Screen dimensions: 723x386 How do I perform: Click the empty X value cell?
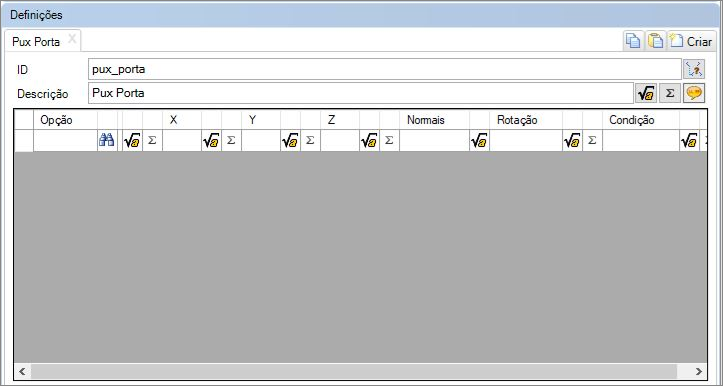pyautogui.click(x=182, y=141)
